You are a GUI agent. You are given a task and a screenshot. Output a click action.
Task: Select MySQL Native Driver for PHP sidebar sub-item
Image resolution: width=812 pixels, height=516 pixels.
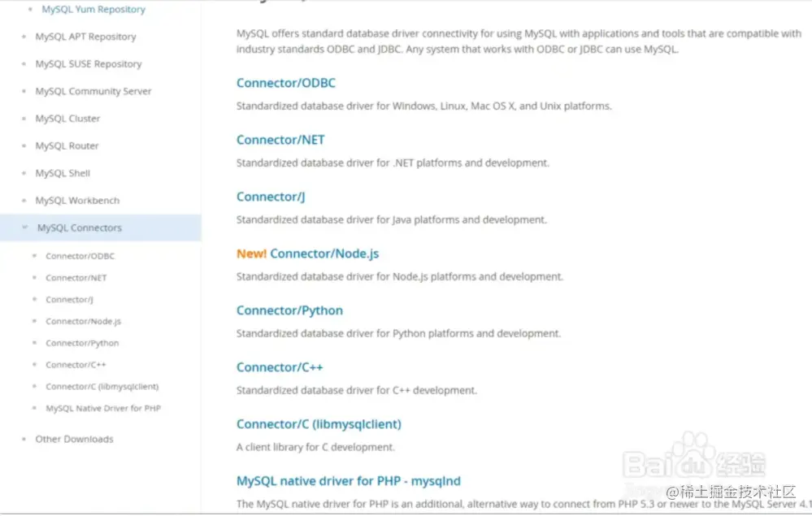[x=103, y=409]
